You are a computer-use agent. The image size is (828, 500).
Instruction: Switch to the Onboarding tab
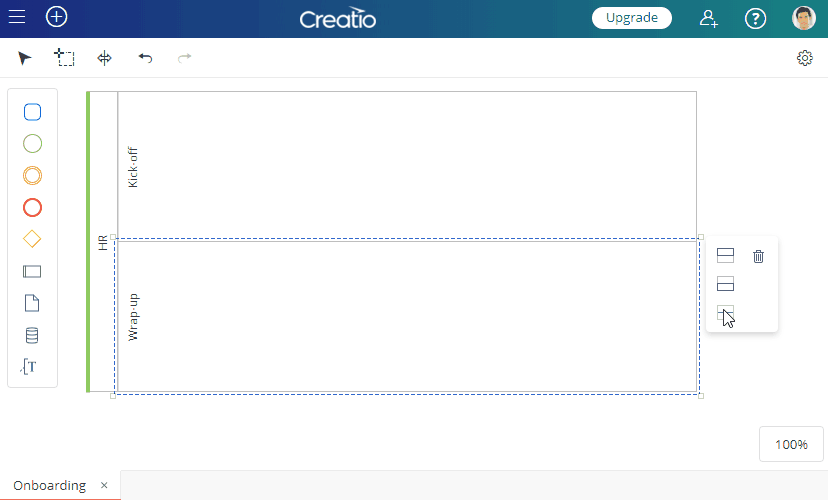click(x=50, y=485)
